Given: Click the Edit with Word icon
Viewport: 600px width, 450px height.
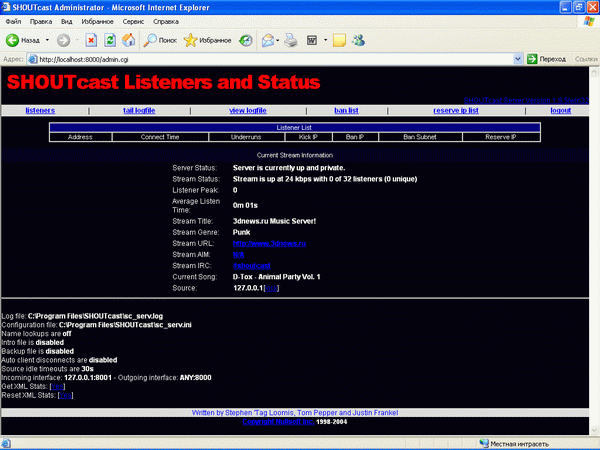Looking at the screenshot, I should (x=312, y=40).
